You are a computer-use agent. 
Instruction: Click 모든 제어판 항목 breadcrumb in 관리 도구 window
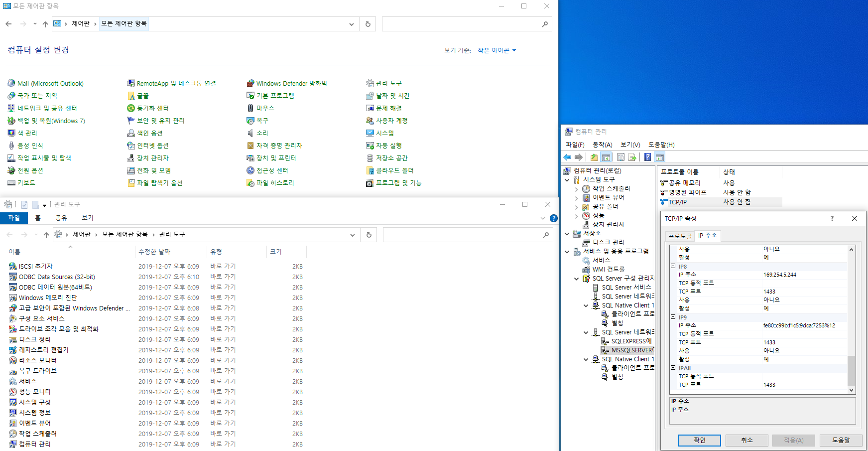(x=125, y=234)
